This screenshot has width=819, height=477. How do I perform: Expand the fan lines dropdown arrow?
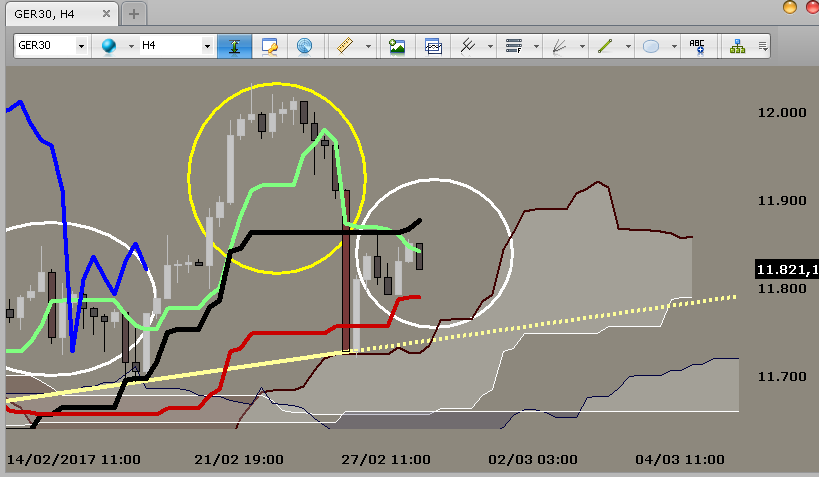pyautogui.click(x=582, y=46)
